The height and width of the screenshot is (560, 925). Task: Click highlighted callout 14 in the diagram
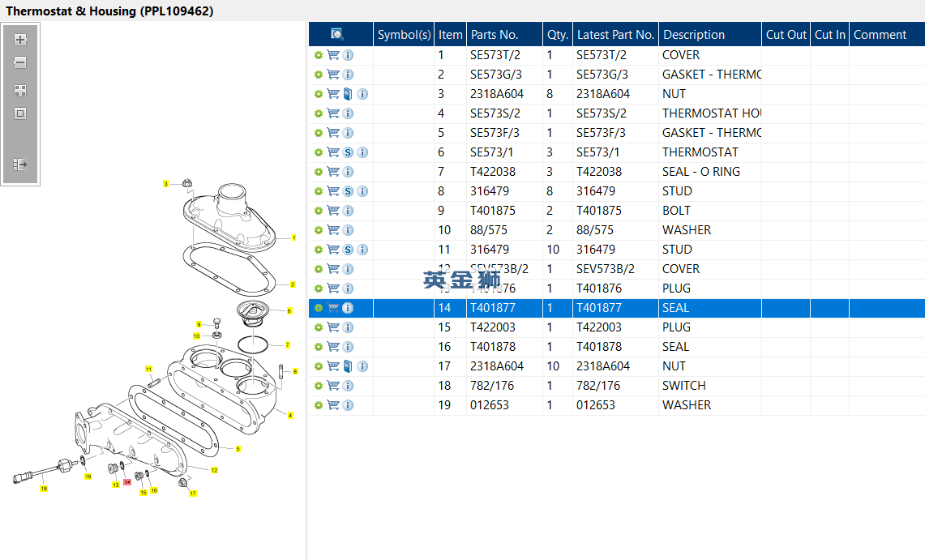click(127, 482)
